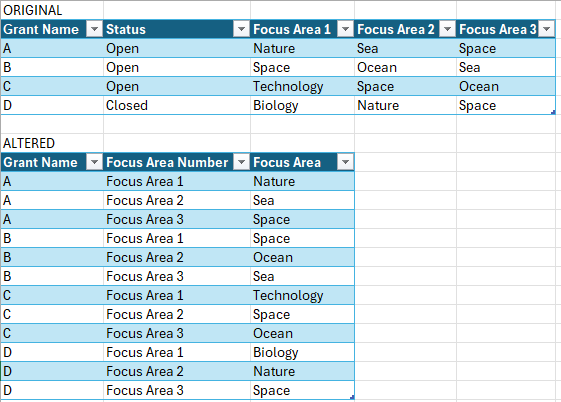This screenshot has width=561, height=402.
Task: Select the Biology cell in the ALTERED table
Action: coord(302,353)
